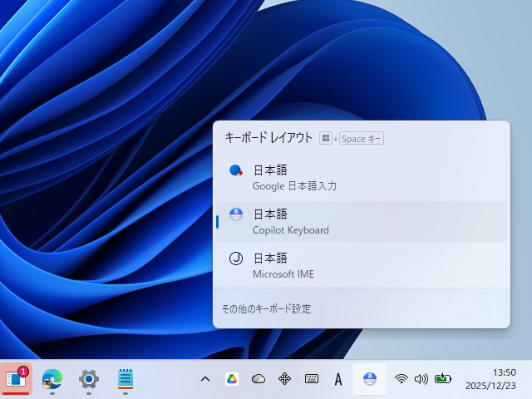Click the Copilot Keyboard icon in the list
Screen dimensions: 532x399
236,214
